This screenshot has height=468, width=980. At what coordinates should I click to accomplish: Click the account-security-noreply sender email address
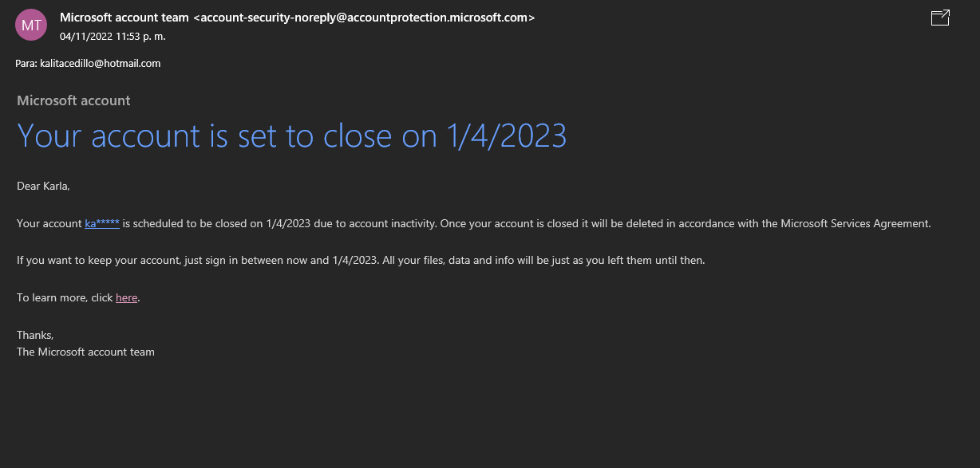[x=365, y=18]
